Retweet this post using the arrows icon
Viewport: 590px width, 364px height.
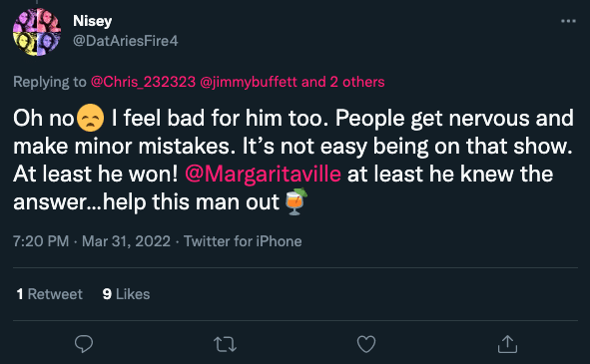225,344
